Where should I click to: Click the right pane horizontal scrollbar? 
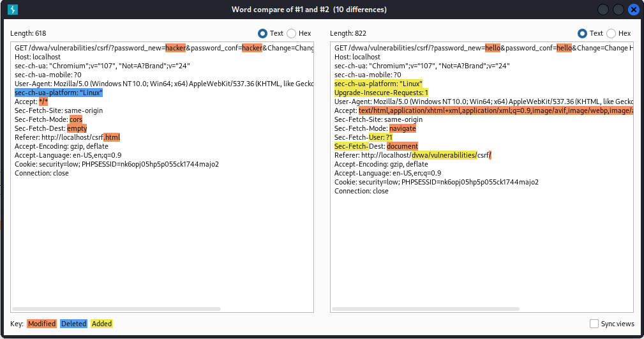pos(426,308)
